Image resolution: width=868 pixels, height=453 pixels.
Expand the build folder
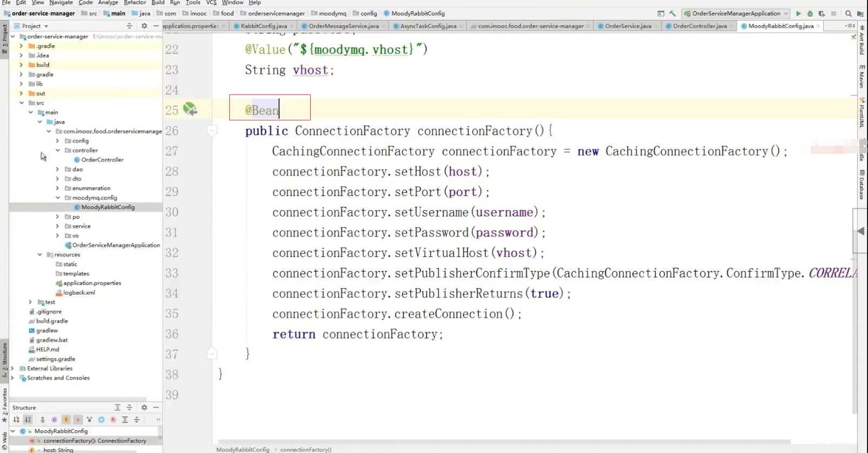click(21, 65)
